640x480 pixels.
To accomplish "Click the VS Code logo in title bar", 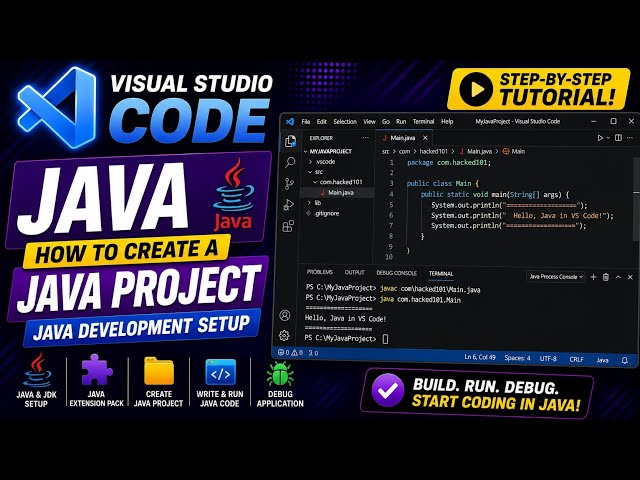I will (x=290, y=122).
